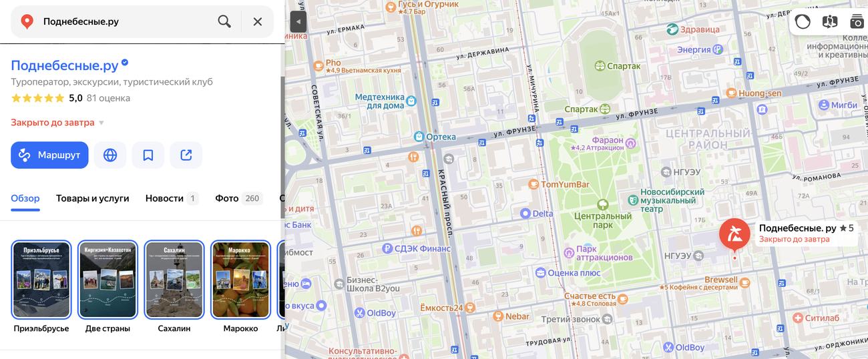Toggle the map photos camera icon
Screen dimensions: 868x359
pyautogui.click(x=857, y=21)
